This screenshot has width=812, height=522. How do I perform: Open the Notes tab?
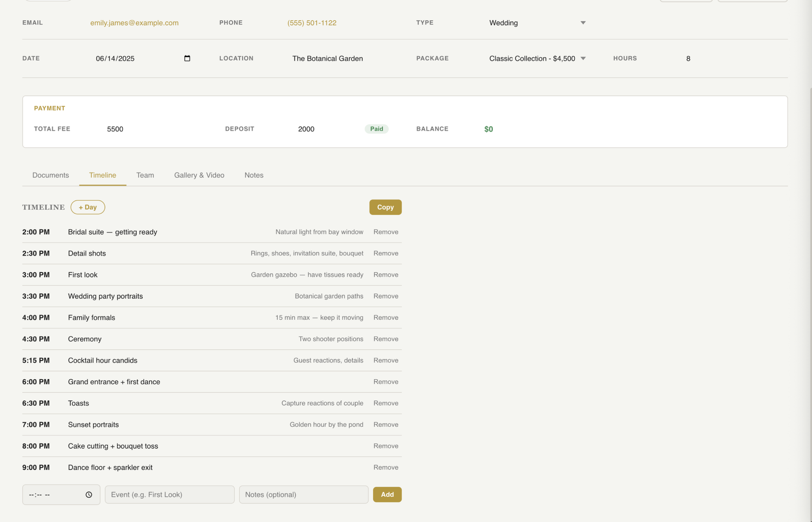pos(253,175)
